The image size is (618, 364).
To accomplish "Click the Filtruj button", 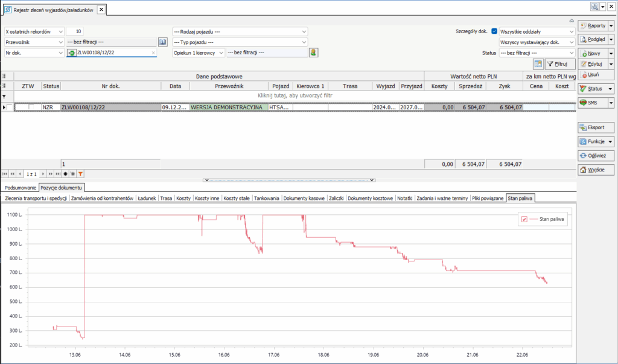I will point(560,64).
